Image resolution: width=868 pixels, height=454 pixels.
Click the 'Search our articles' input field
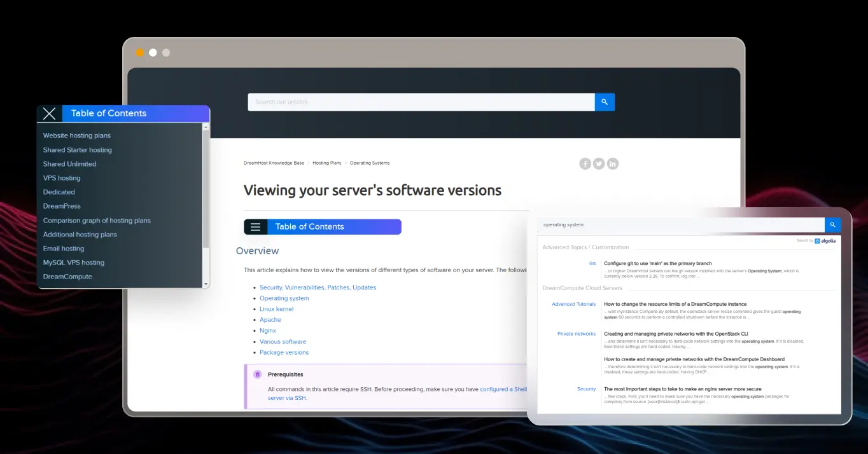(421, 102)
